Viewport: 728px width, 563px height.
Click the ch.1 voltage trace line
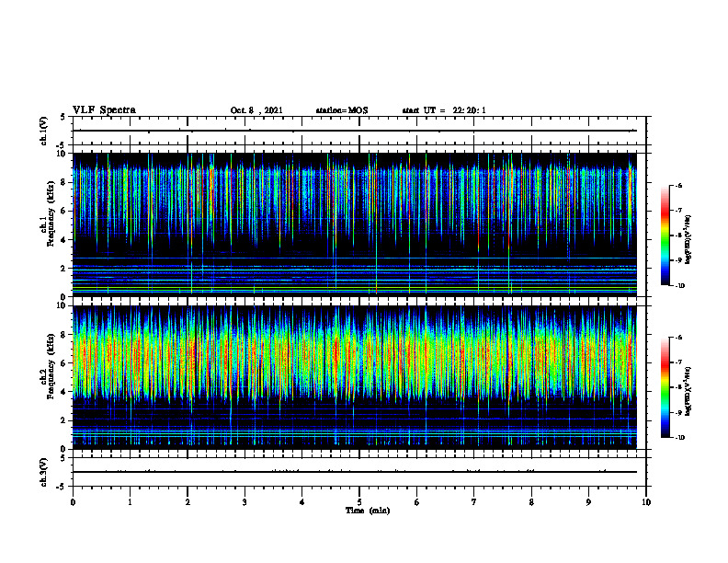(x=355, y=131)
